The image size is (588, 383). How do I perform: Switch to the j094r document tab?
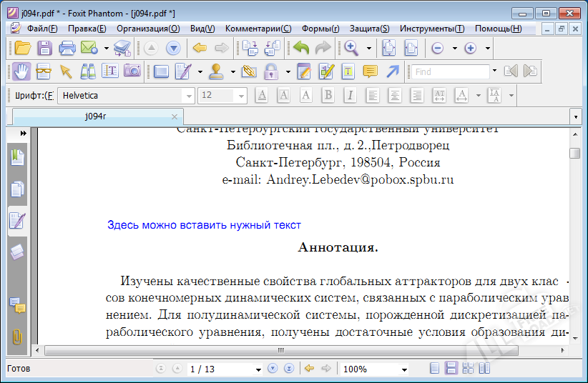(95, 116)
